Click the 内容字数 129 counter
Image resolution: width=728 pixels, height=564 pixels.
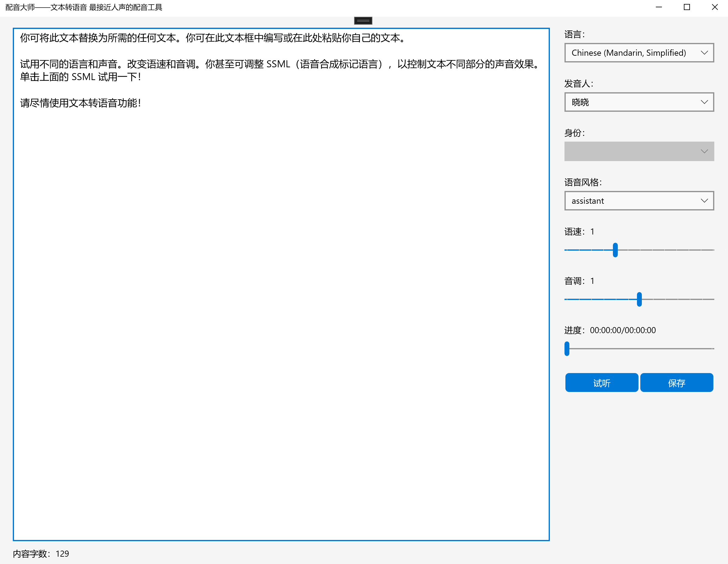click(41, 554)
